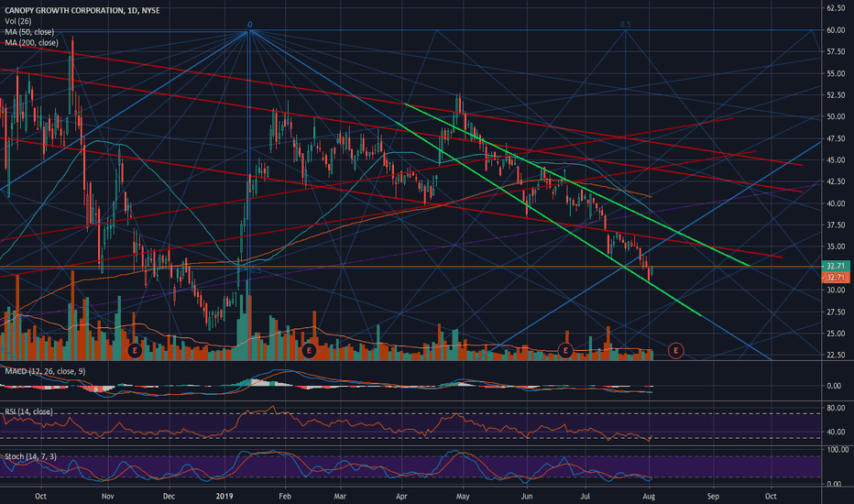Click the 45.00 price scale value

click(836, 160)
